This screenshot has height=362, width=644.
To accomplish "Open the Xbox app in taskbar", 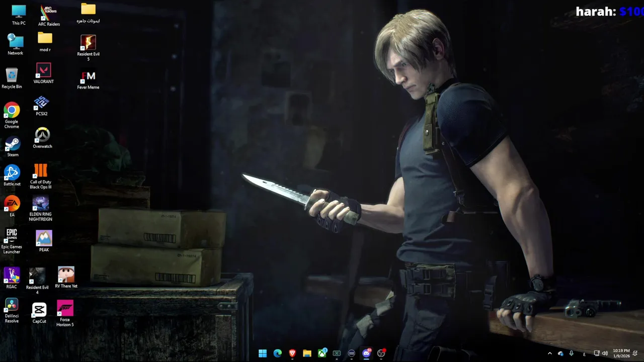I will 322,353.
